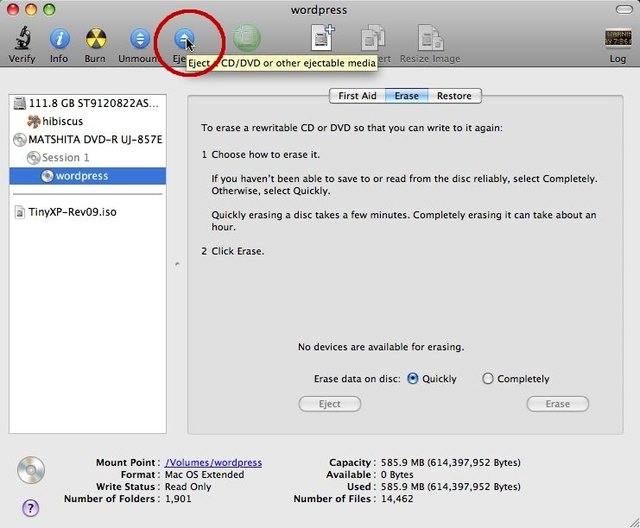Click the Eject button in the Erase pane
This screenshot has width=640, height=528.
pos(330,404)
